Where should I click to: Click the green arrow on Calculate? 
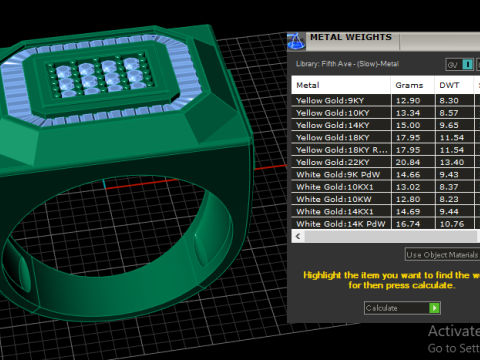point(434,308)
